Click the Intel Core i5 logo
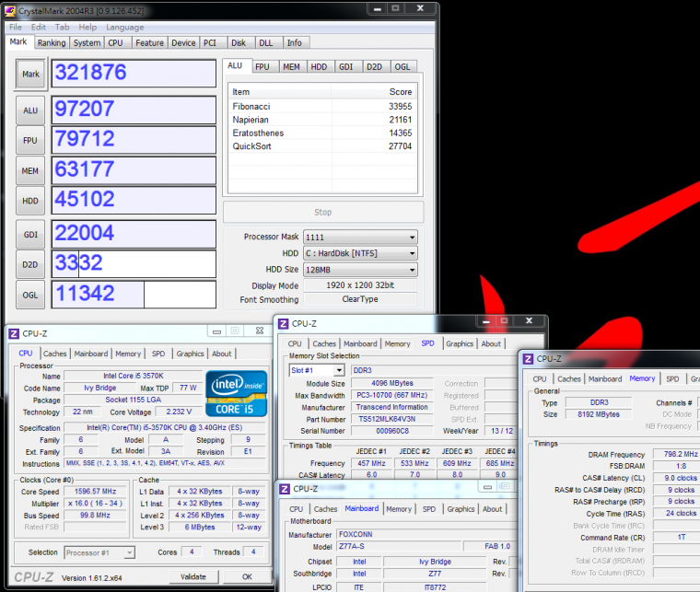 pyautogui.click(x=237, y=393)
